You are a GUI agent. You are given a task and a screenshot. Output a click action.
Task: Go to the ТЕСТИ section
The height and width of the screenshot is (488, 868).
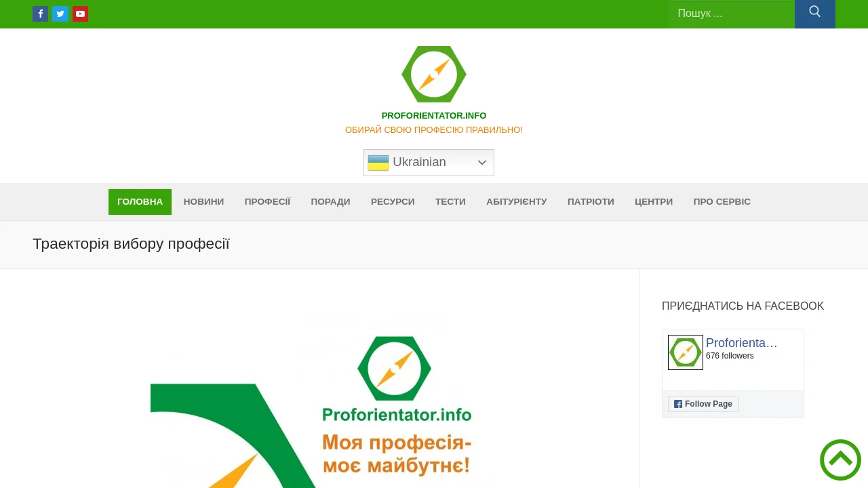point(450,202)
